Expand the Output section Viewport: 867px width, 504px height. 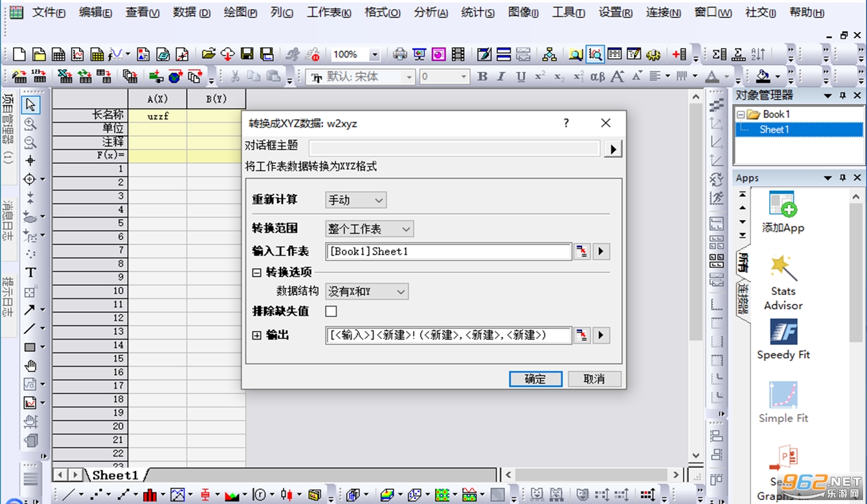pos(256,335)
